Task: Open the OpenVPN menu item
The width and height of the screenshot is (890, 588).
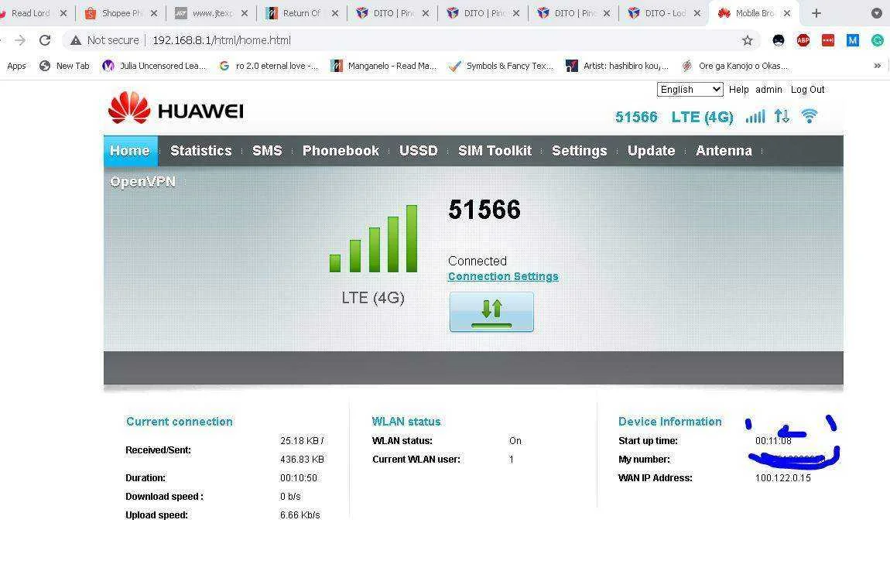Action: (142, 182)
